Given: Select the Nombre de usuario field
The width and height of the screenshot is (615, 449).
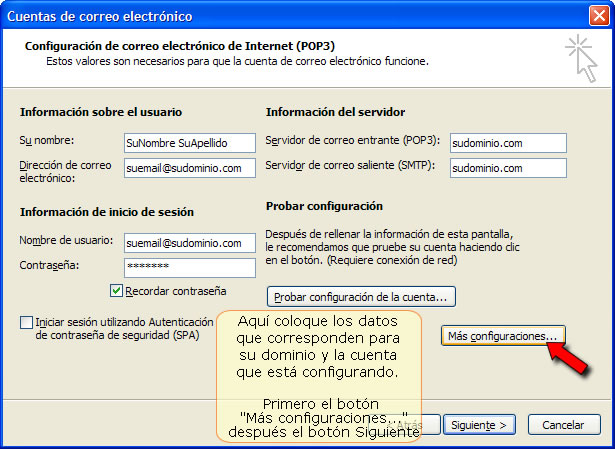Looking at the screenshot, I should click(x=190, y=243).
